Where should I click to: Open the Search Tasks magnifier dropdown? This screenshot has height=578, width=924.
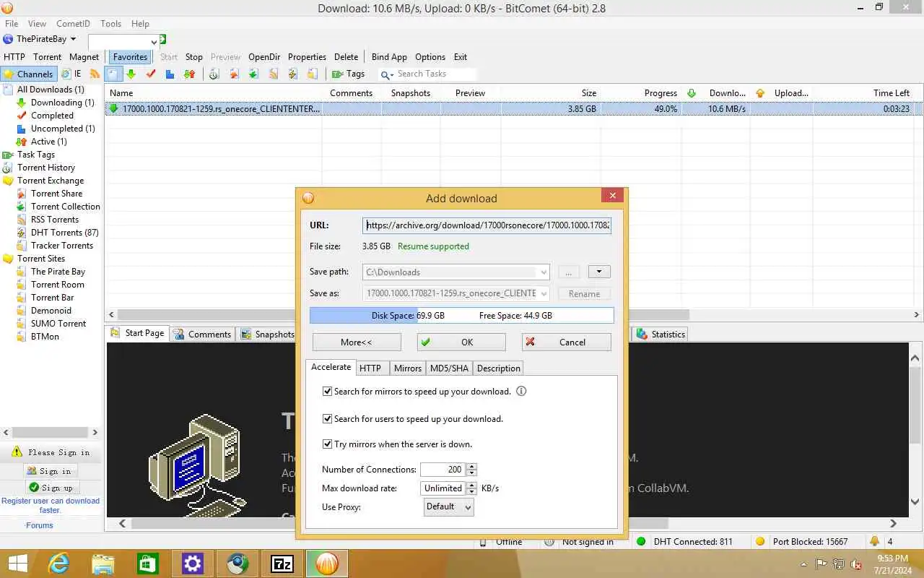[387, 74]
